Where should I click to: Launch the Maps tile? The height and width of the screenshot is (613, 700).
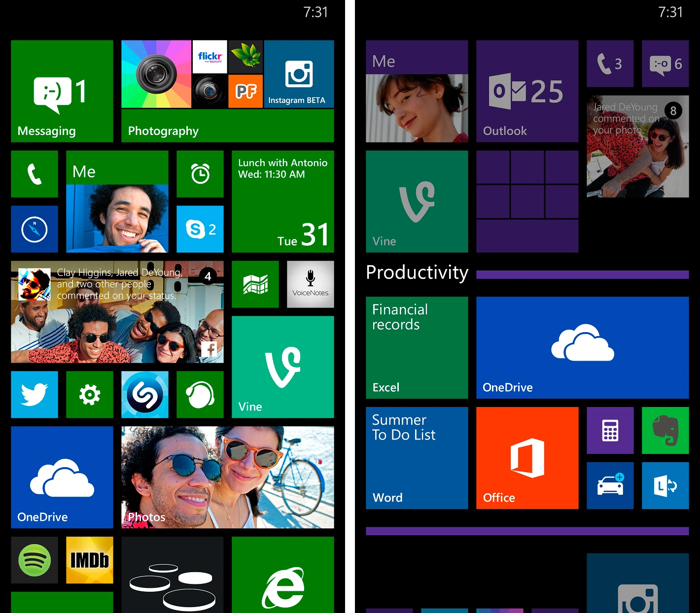coord(255,284)
